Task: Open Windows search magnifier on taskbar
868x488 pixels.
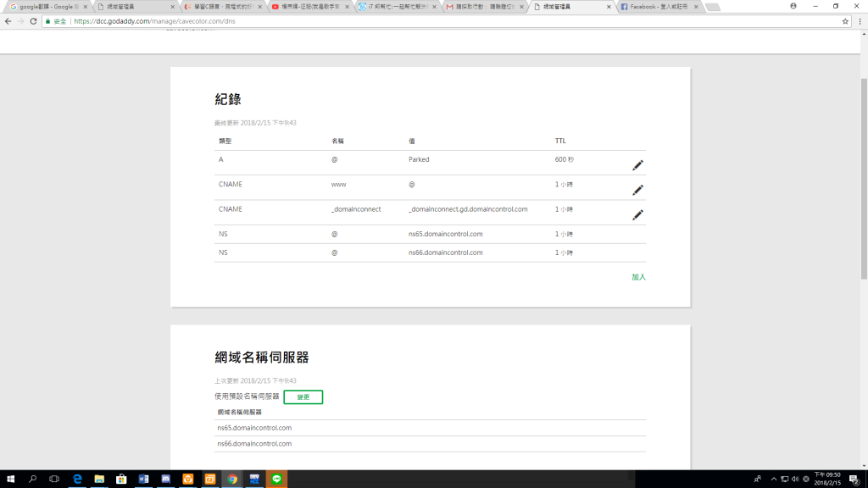Action: point(33,480)
